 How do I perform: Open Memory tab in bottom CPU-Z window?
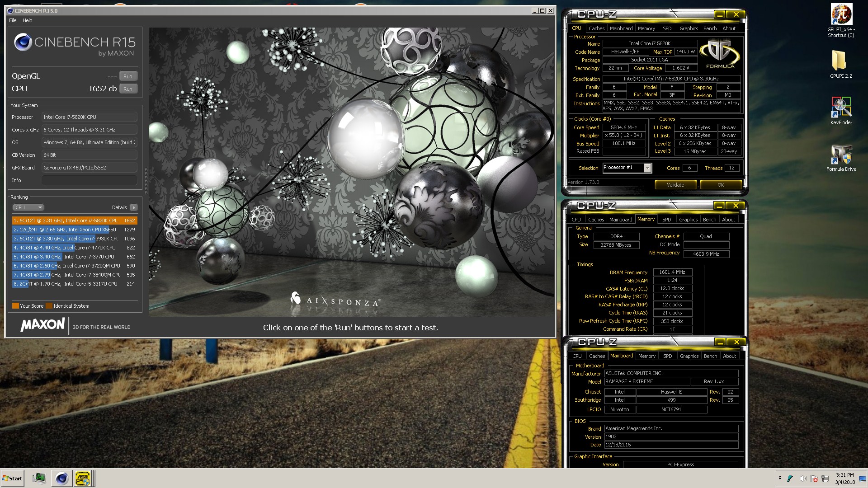[x=647, y=356]
